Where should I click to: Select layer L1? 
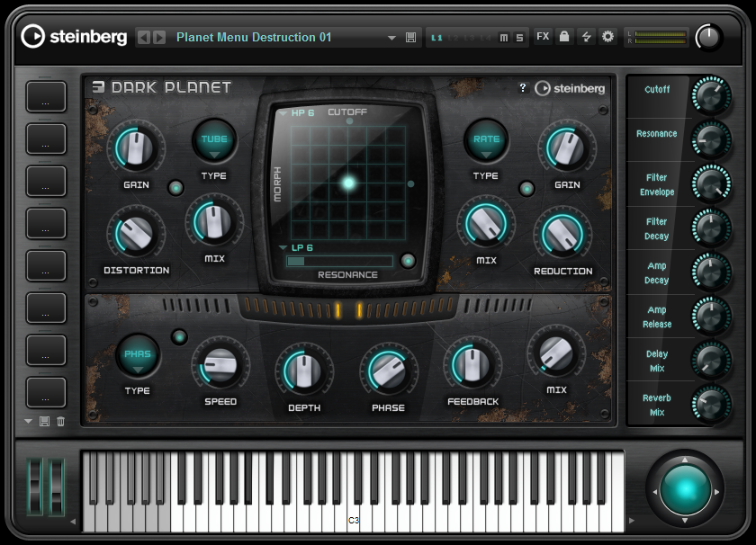point(436,38)
